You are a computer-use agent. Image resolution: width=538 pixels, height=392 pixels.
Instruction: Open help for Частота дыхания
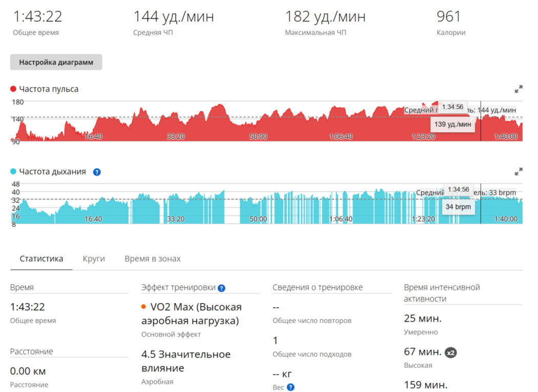click(97, 172)
